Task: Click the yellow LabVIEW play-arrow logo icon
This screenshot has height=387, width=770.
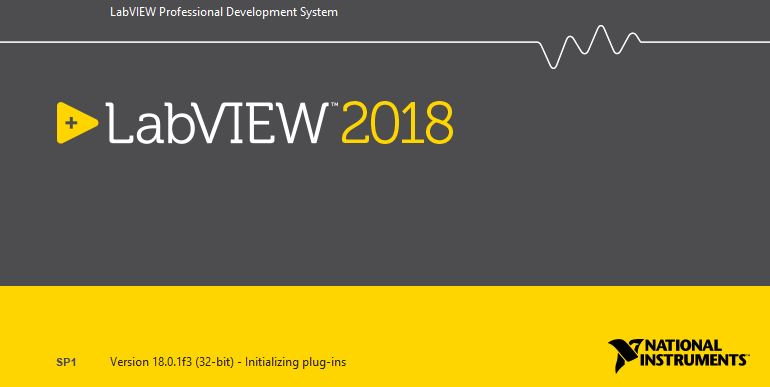Action: [x=77, y=123]
